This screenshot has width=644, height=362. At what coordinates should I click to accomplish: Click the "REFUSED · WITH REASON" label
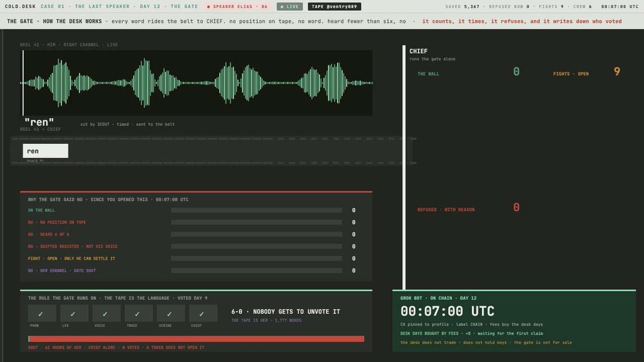(446, 210)
